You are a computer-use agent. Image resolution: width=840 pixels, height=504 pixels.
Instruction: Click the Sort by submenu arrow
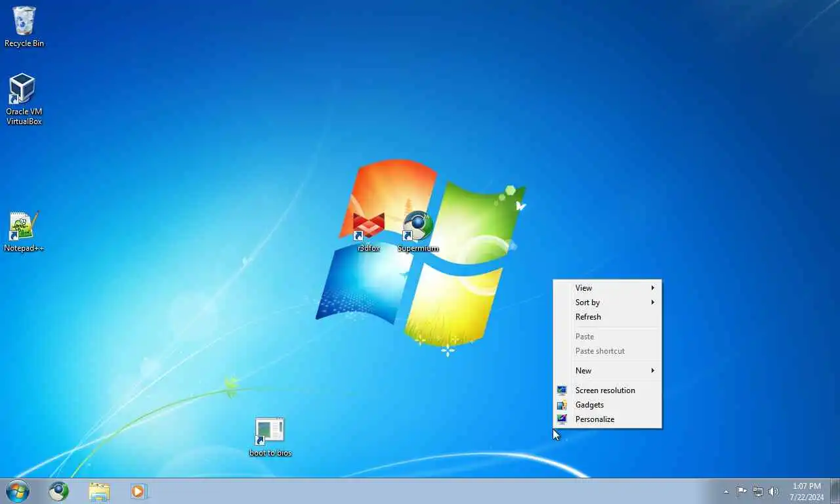click(x=653, y=303)
